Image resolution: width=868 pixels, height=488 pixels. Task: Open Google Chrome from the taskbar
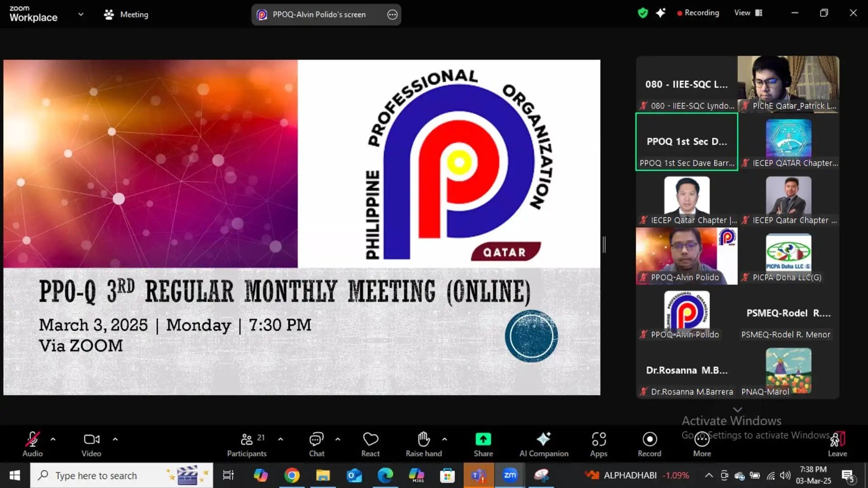coord(292,475)
